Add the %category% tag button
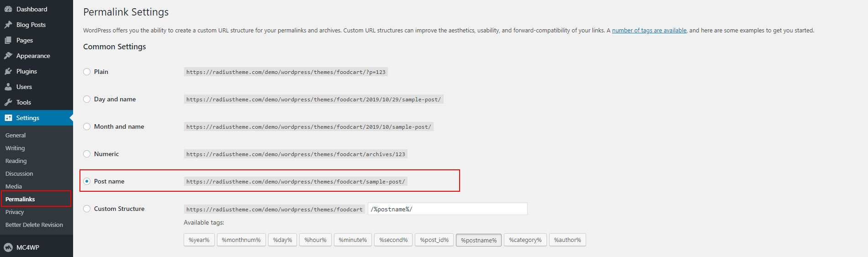This screenshot has height=257, width=868. 525,240
